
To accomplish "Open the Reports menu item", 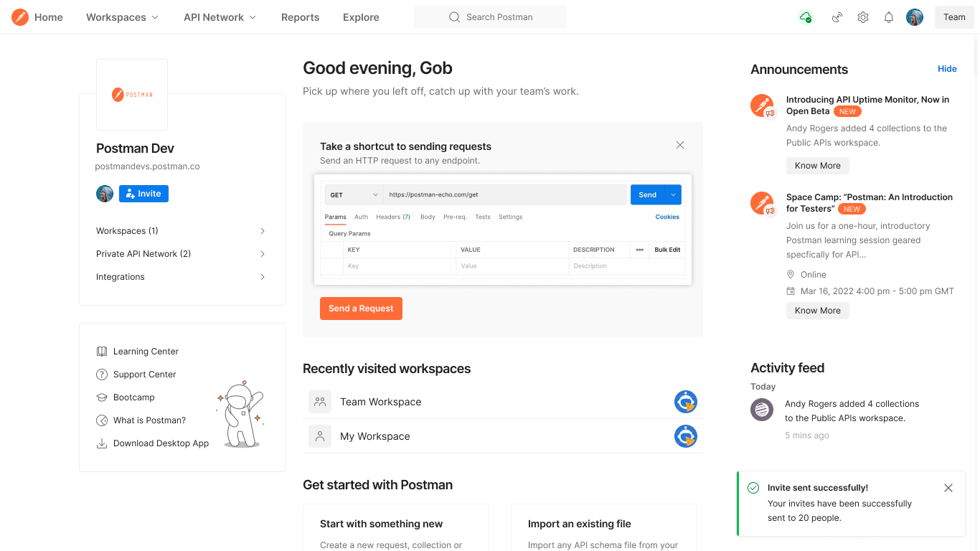I will [x=300, y=17].
